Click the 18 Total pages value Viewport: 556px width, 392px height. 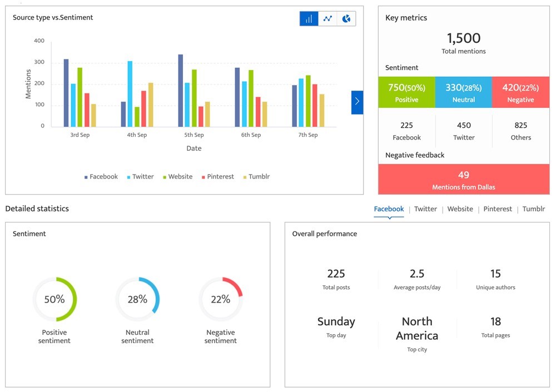tap(496, 322)
